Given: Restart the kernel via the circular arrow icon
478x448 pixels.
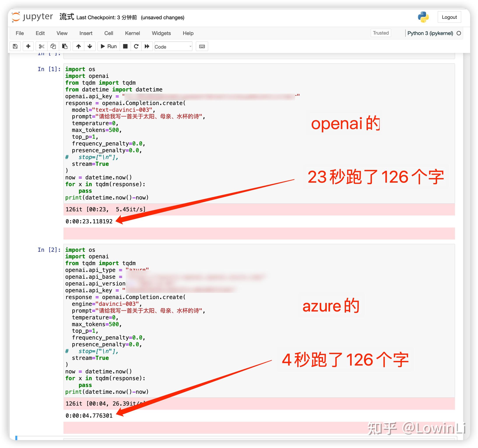Looking at the screenshot, I should [x=136, y=46].
